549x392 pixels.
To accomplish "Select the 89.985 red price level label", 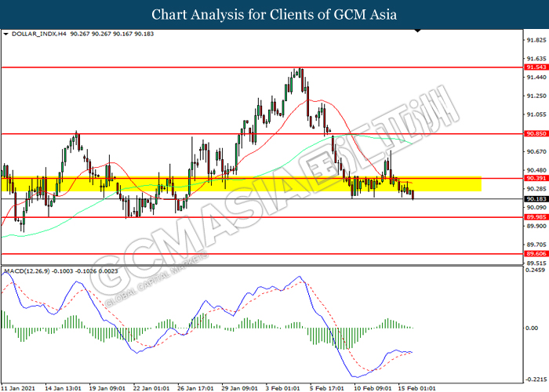I will [536, 217].
